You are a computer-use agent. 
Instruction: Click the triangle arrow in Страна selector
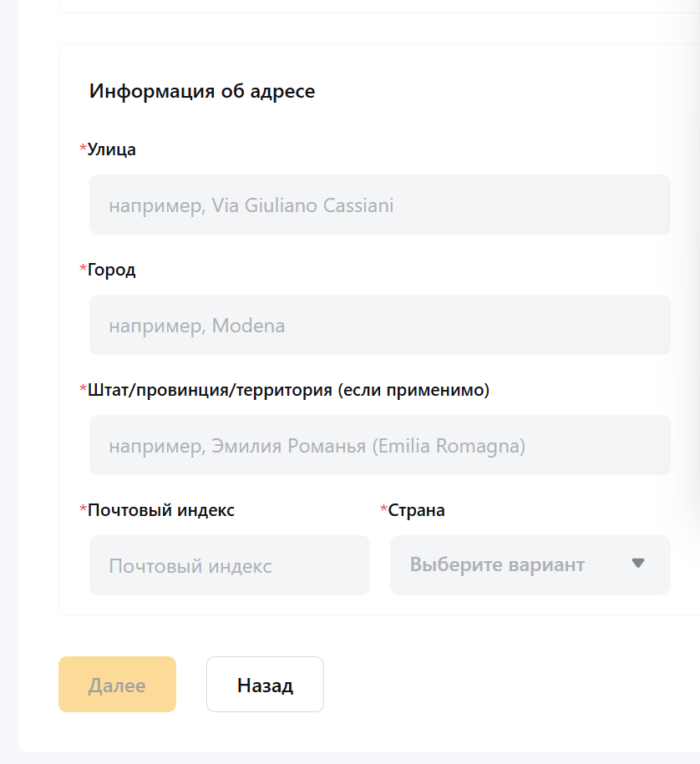(x=638, y=564)
